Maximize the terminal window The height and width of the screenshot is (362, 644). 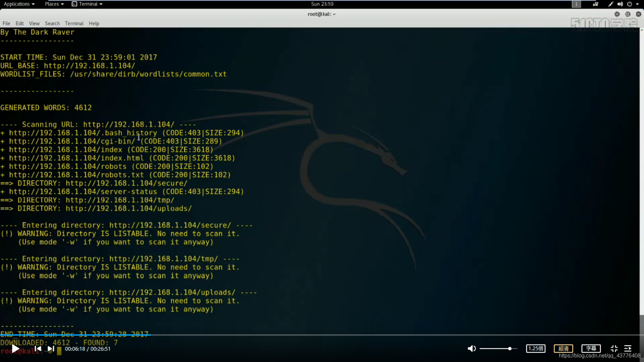(628, 14)
